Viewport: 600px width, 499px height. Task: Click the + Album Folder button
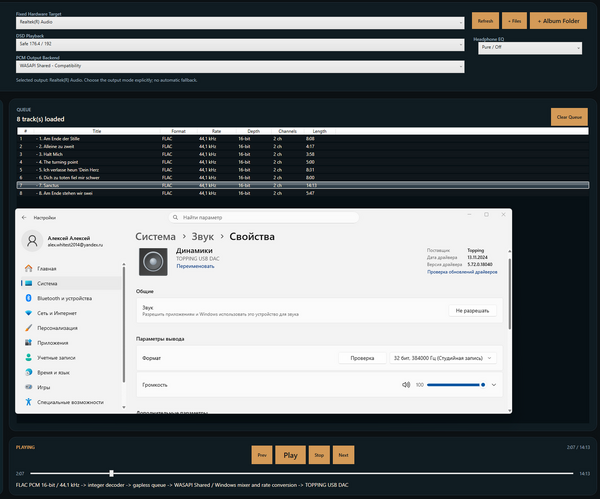[x=558, y=21]
